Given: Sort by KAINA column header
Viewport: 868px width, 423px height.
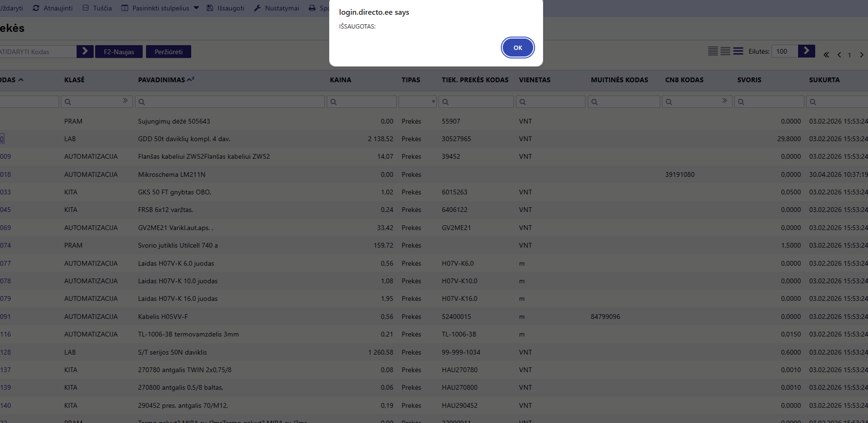Looking at the screenshot, I should tap(341, 80).
